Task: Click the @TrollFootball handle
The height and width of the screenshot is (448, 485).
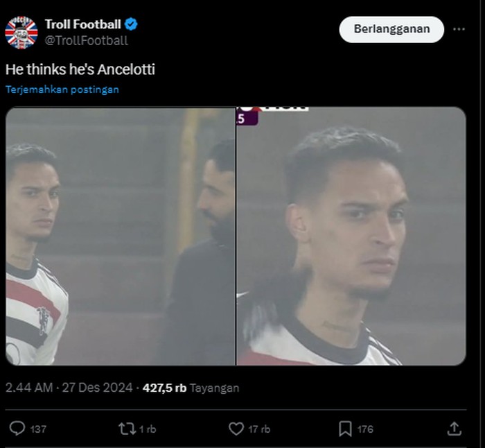Action: (86, 40)
